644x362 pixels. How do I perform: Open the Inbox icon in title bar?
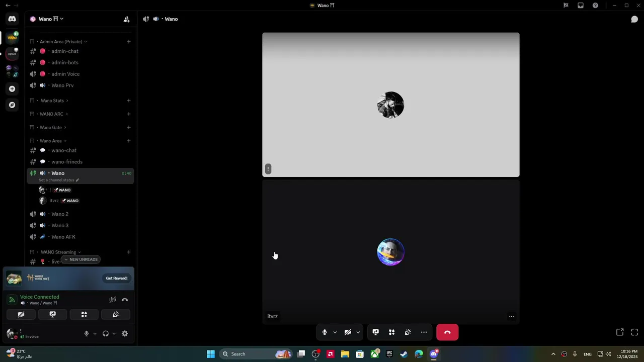tap(581, 6)
